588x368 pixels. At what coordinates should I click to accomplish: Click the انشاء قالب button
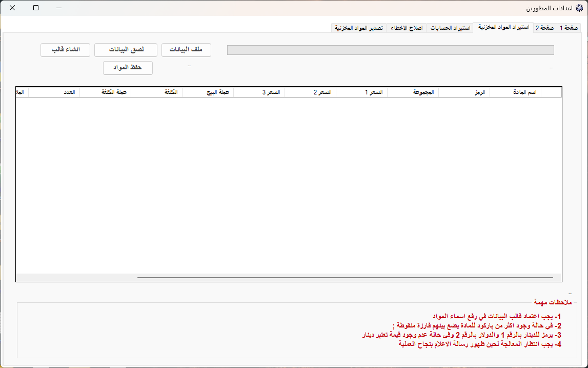(x=66, y=50)
